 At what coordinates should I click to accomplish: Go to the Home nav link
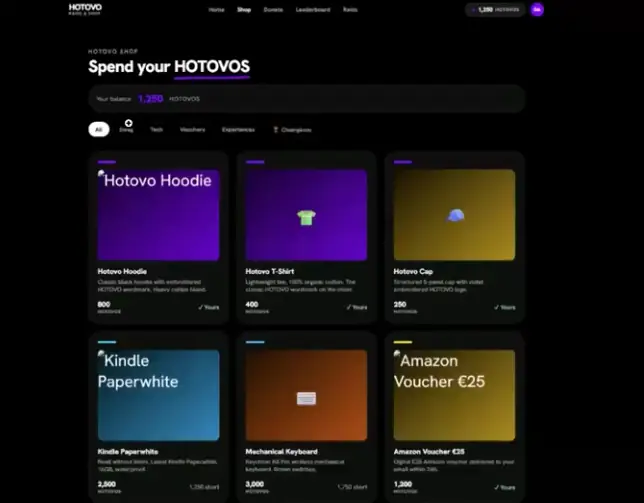[216, 10]
